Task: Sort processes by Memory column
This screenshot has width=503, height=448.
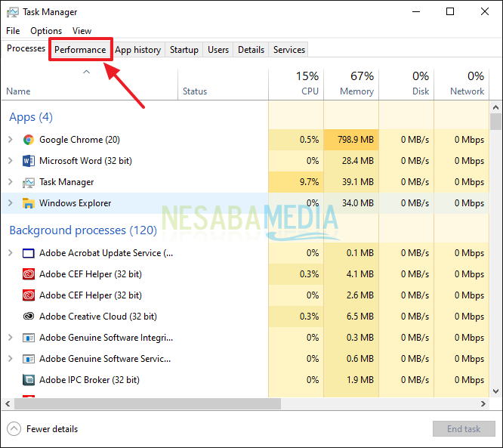Action: click(x=351, y=84)
